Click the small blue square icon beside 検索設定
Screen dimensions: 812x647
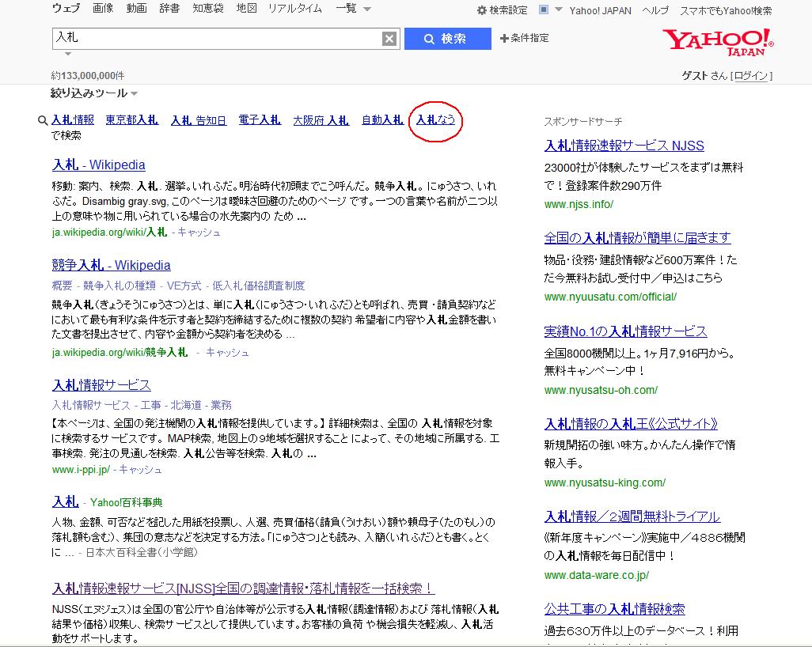click(543, 9)
